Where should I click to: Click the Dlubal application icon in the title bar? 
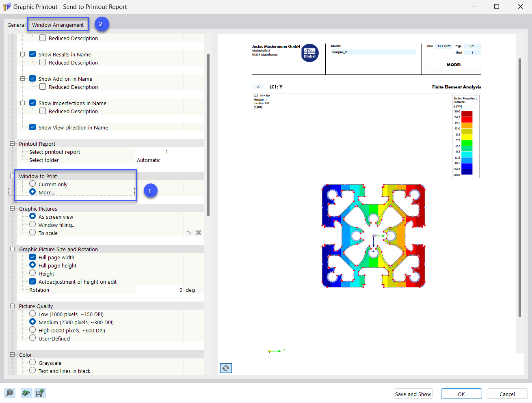(6, 6)
